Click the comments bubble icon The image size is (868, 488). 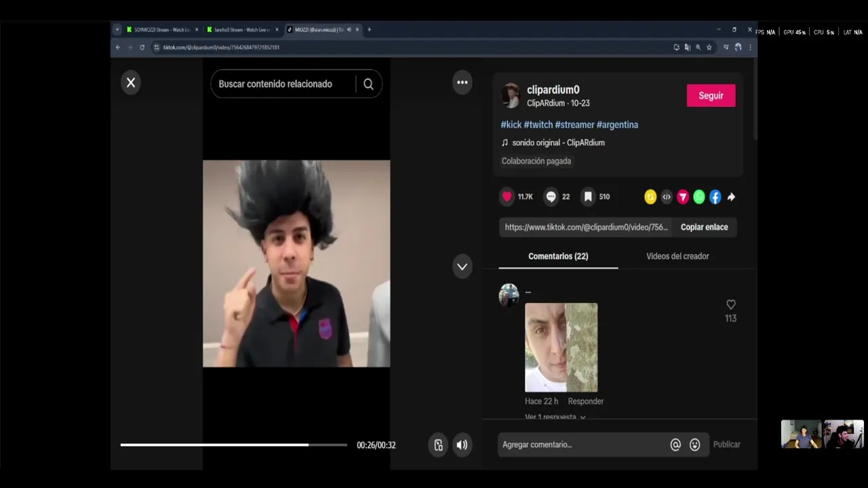551,197
